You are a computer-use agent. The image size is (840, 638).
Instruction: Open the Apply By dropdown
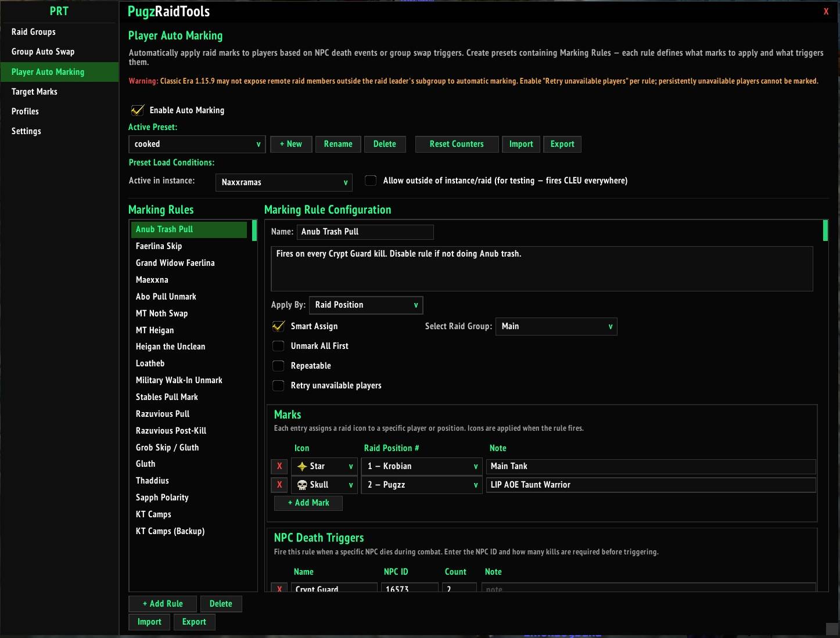(366, 305)
